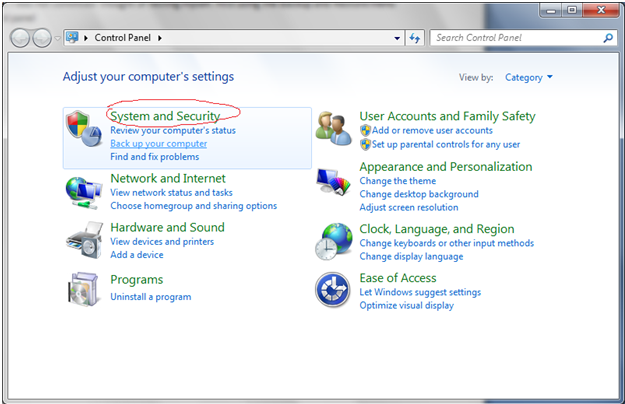Screen dimensions: 625x404
Task: Focus the Search Control Panel field
Action: pyautogui.click(x=523, y=38)
